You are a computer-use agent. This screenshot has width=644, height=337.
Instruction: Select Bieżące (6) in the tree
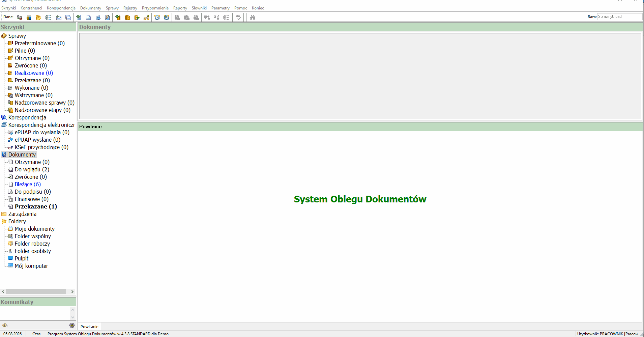pyautogui.click(x=28, y=184)
